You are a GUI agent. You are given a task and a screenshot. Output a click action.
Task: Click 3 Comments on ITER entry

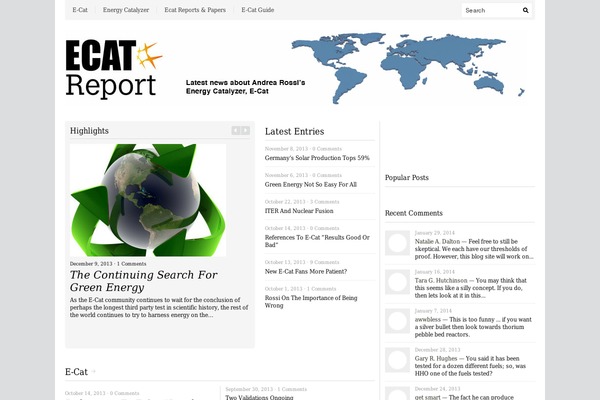point(324,202)
